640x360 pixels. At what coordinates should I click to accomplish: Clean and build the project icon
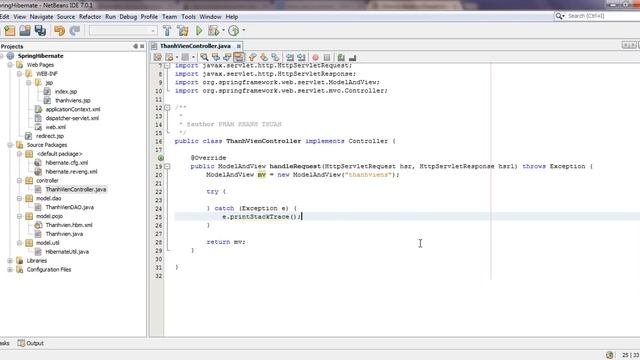182,31
